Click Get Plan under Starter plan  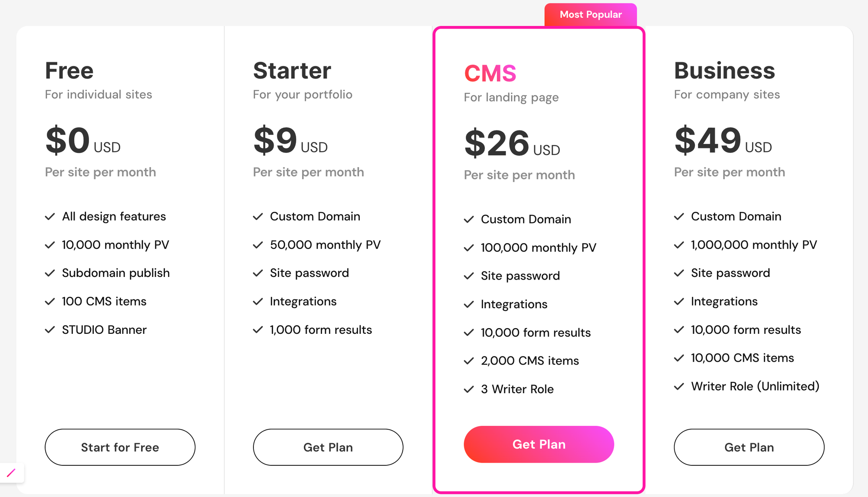[328, 447]
